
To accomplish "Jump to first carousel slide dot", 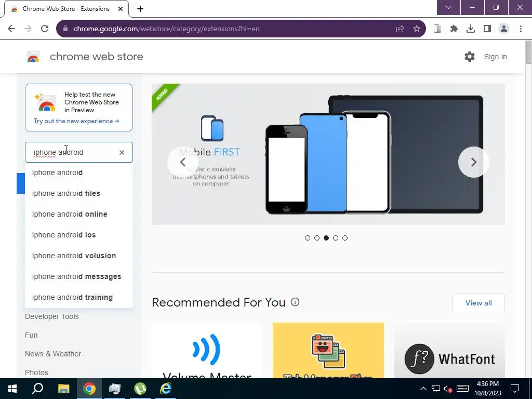I will (308, 238).
